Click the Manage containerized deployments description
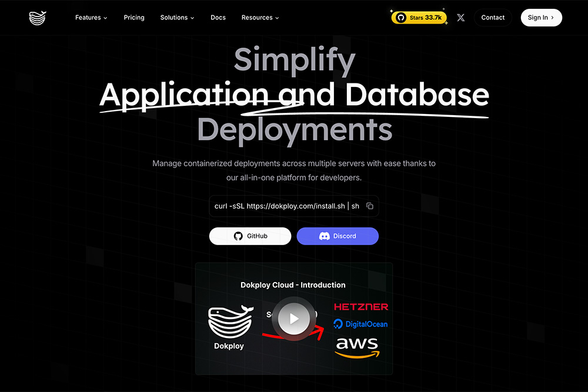 [x=294, y=170]
